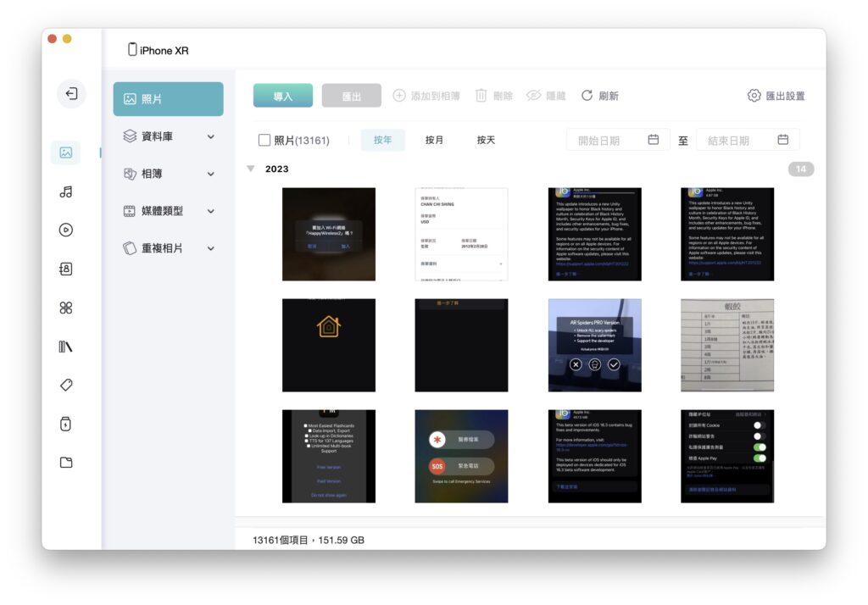Click the 導入 button
Viewport: 868px width, 605px height.
pos(283,96)
